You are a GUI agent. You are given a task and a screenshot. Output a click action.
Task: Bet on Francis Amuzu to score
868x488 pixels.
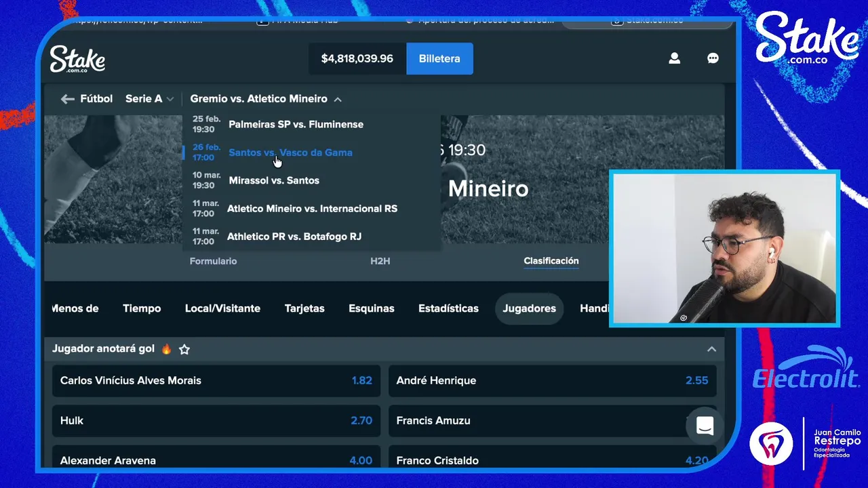[553, 420]
